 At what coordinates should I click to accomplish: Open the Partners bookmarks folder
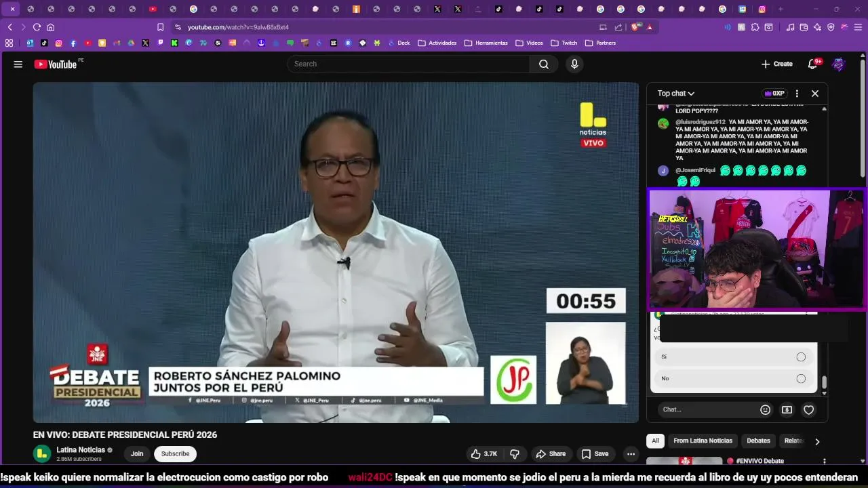[600, 43]
